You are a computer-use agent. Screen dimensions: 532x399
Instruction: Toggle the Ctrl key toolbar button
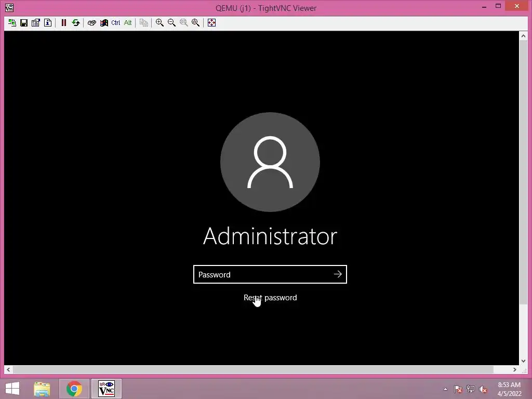tap(116, 23)
